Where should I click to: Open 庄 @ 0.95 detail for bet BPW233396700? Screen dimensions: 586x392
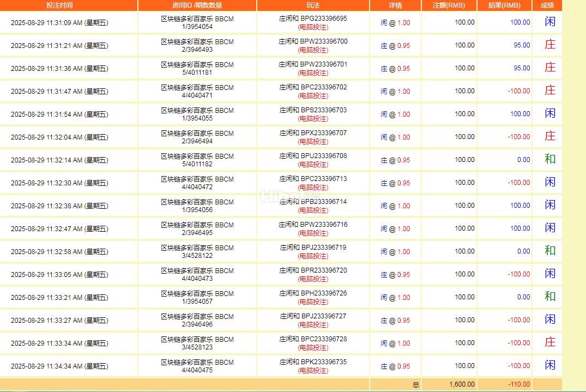point(395,46)
